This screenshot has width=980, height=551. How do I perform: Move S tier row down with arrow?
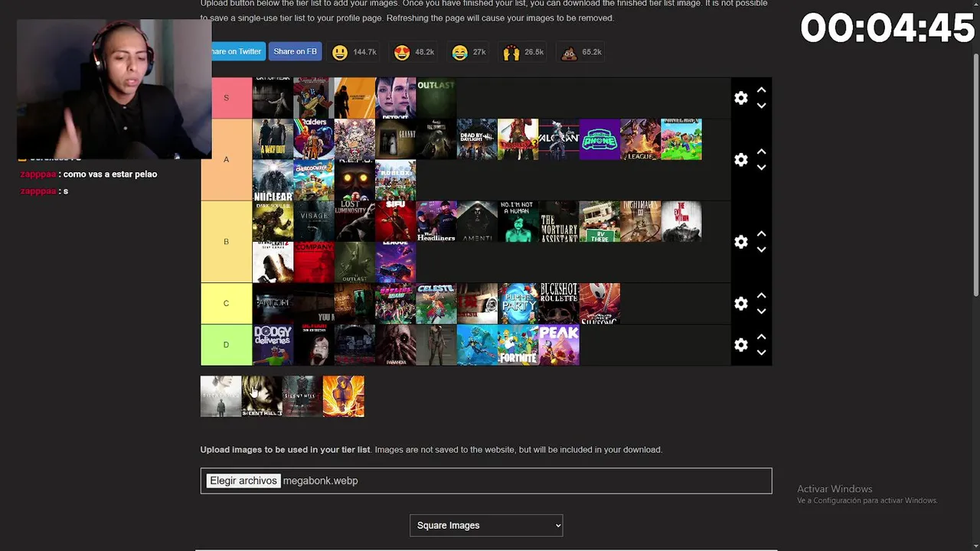coord(761,106)
